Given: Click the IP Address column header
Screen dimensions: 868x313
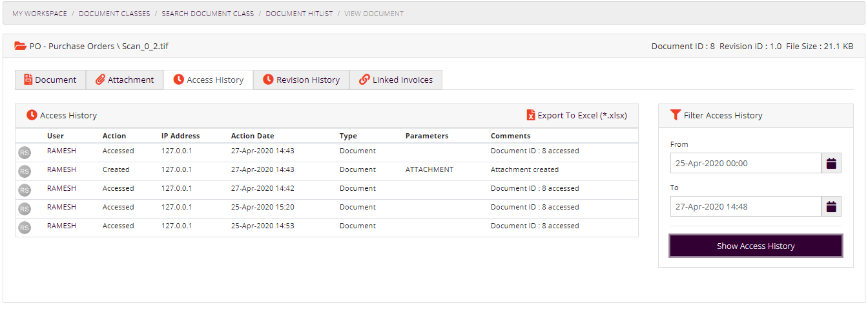Looking at the screenshot, I should click(x=181, y=136).
